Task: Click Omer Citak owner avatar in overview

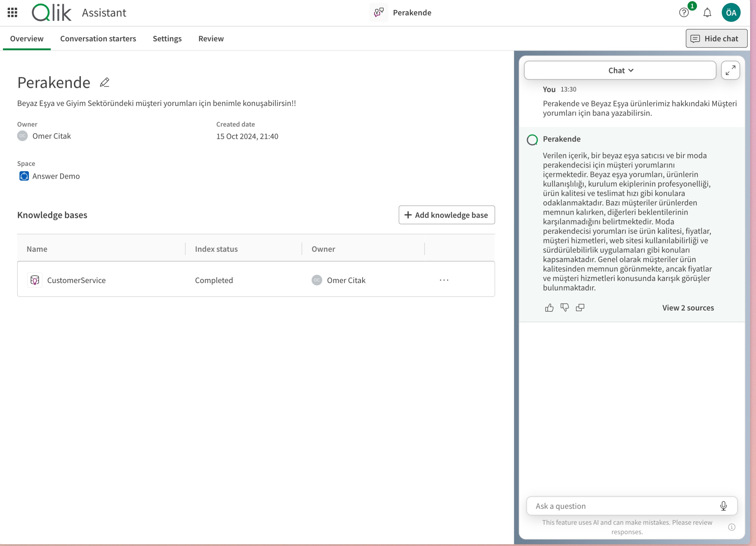Action: [x=22, y=136]
